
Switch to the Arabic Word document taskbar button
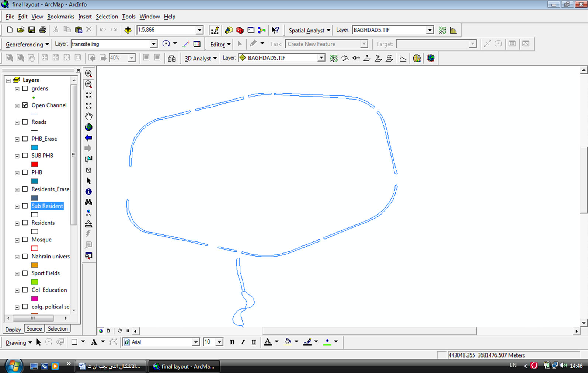tap(111, 366)
